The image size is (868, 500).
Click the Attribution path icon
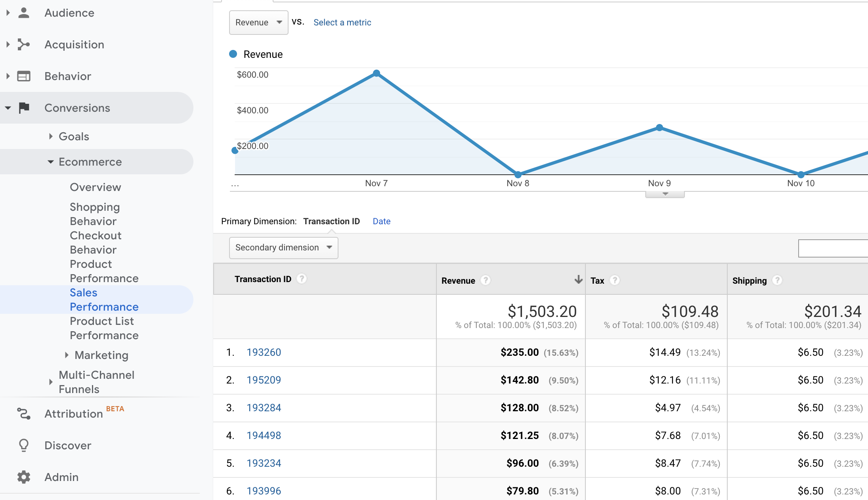click(24, 414)
